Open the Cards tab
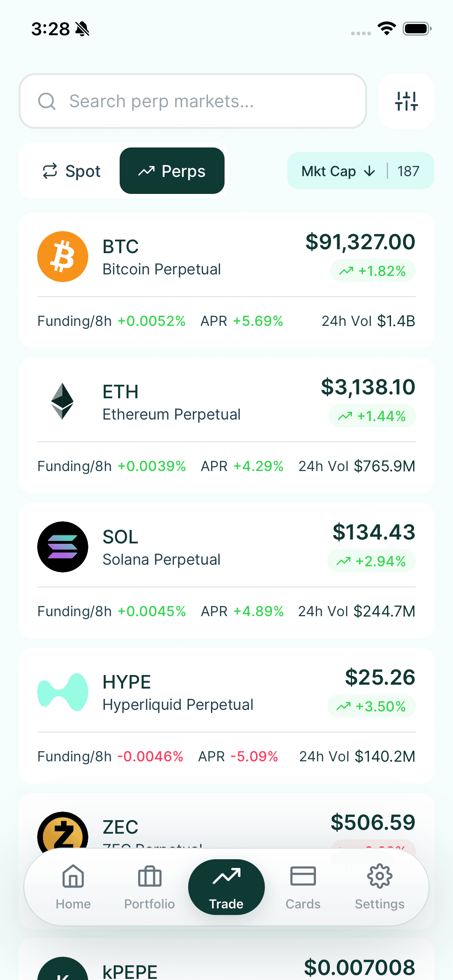This screenshot has width=453, height=980. [x=303, y=886]
